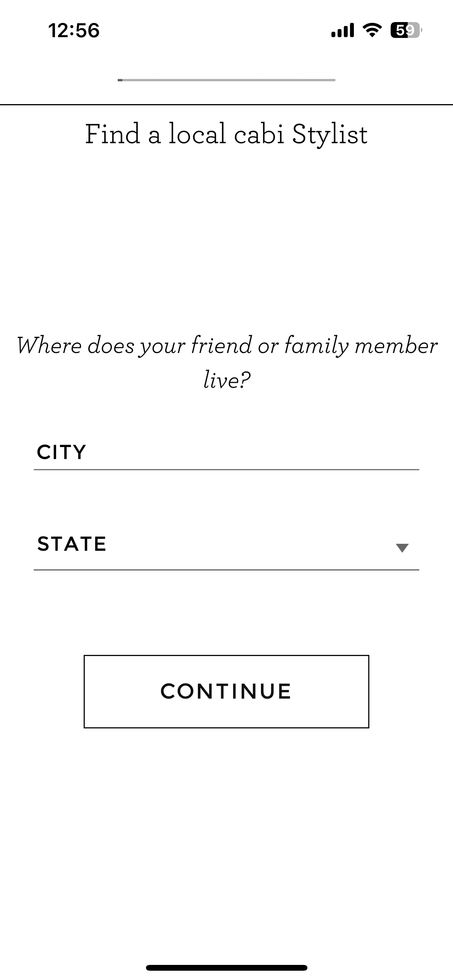Tap the Wi-Fi status icon
This screenshot has width=453, height=980.
click(372, 30)
